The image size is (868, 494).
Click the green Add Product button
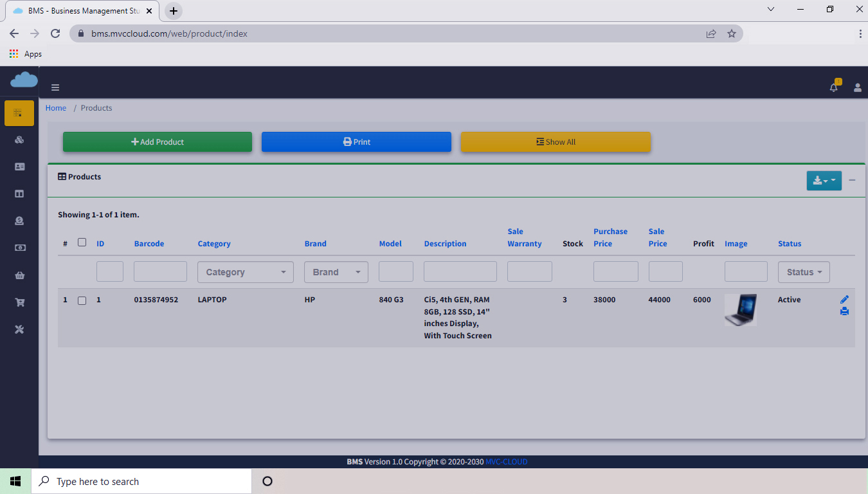click(158, 142)
